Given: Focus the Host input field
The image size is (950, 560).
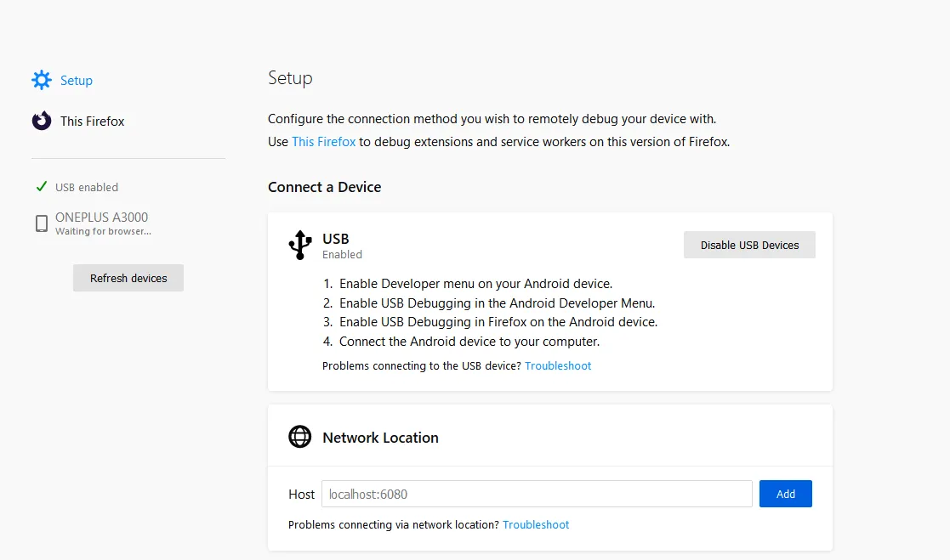Looking at the screenshot, I should (537, 494).
